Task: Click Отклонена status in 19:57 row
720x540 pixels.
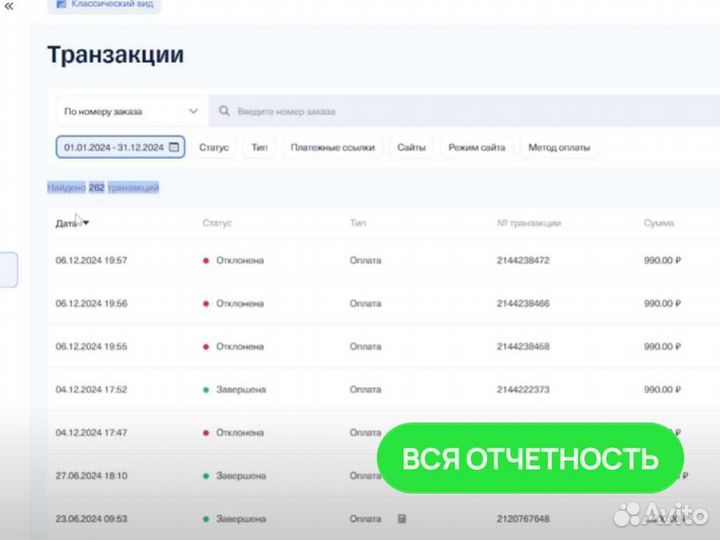Action: coord(234,260)
